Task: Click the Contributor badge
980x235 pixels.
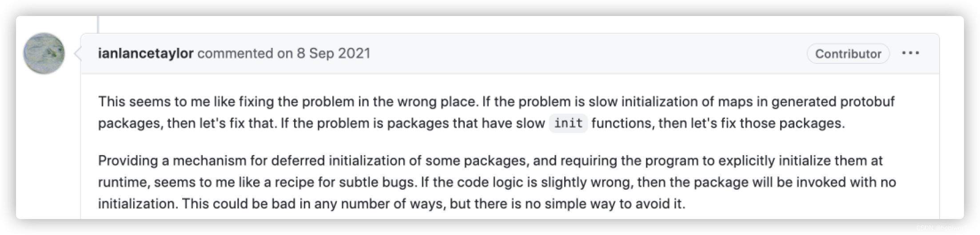Action: (848, 54)
